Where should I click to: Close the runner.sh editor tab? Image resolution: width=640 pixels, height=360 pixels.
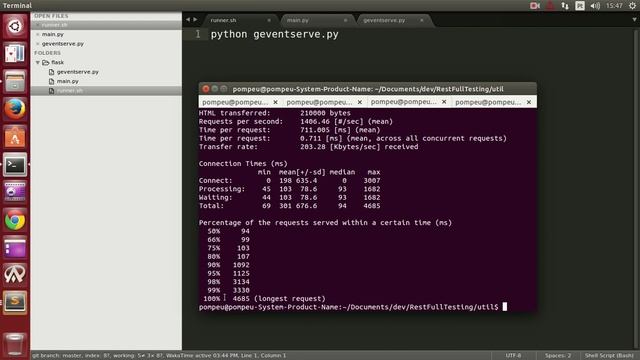(269, 20)
